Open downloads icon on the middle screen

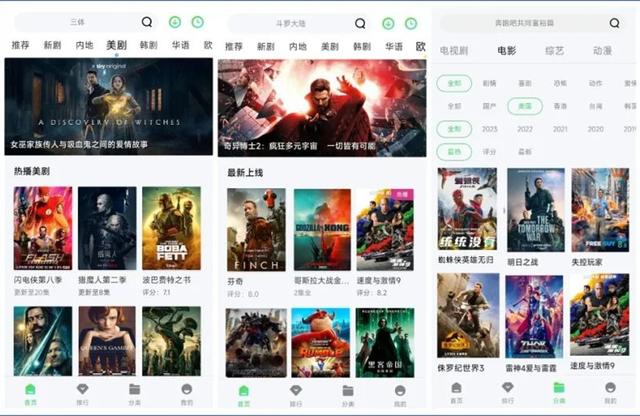tap(388, 24)
